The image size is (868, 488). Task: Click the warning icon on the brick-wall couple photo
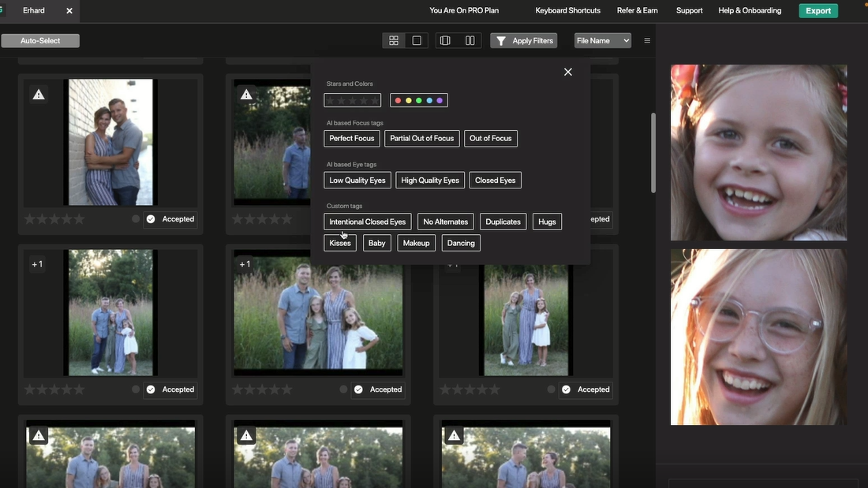point(39,95)
